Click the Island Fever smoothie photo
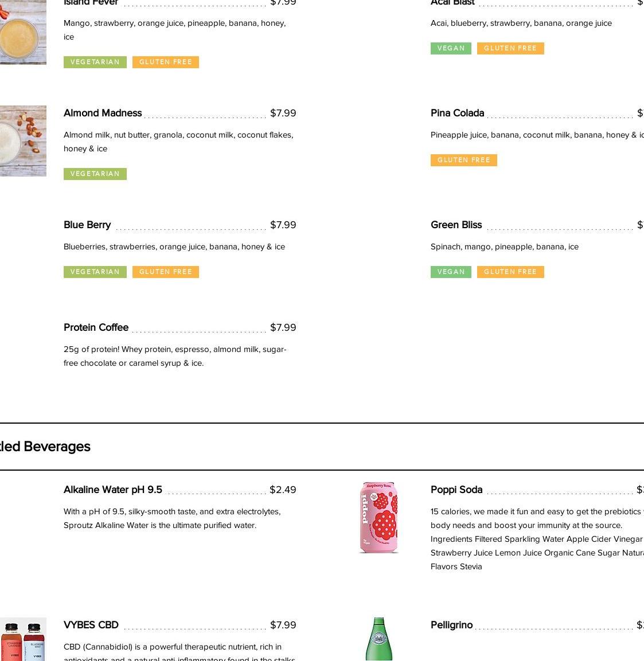The height and width of the screenshot is (661, 644). click(23, 32)
